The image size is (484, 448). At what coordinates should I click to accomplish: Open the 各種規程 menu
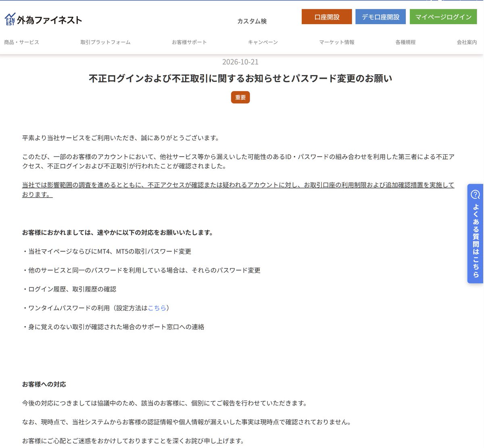[405, 42]
